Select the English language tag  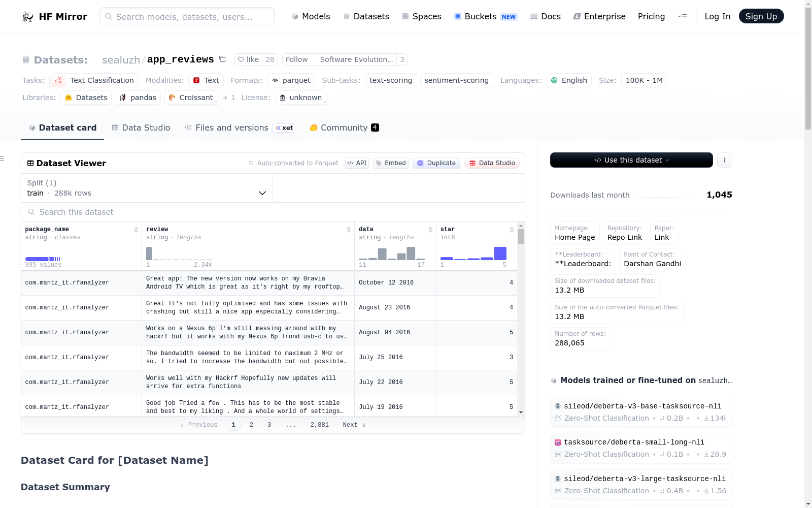click(x=569, y=80)
